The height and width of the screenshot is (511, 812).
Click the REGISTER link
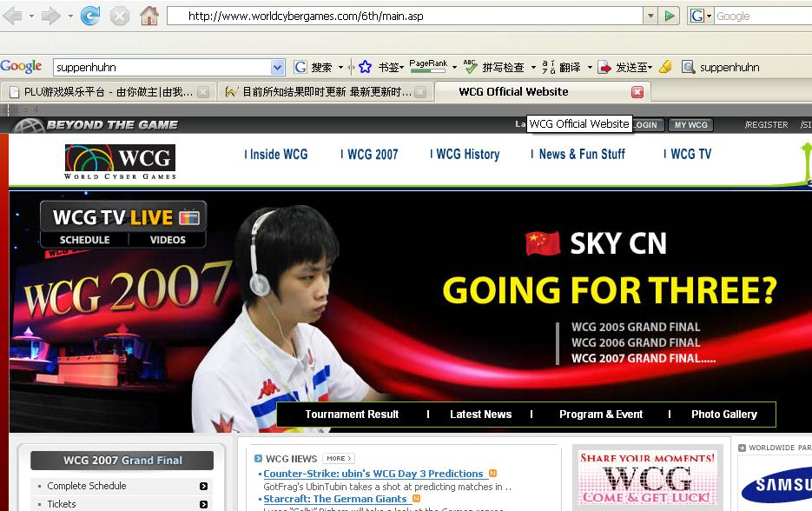pyautogui.click(x=767, y=125)
